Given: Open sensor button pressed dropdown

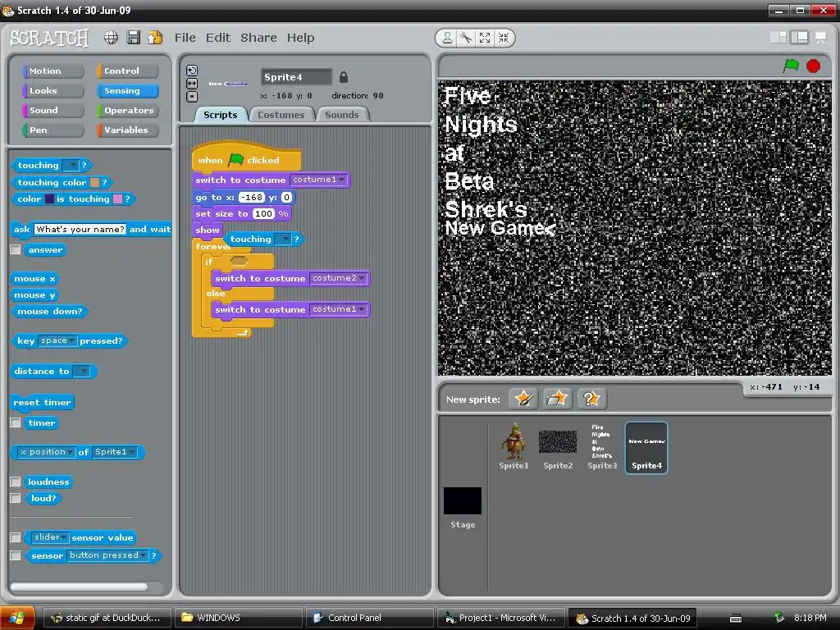Looking at the screenshot, I should (107, 555).
